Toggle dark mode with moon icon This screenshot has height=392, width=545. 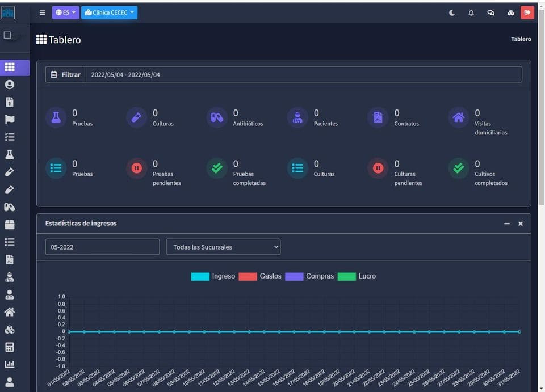[452, 12]
